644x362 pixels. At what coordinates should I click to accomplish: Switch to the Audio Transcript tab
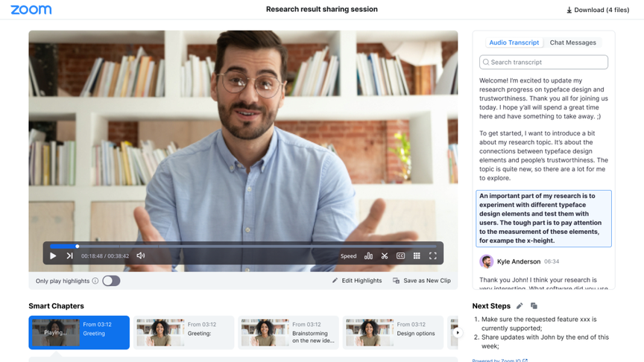(514, 42)
